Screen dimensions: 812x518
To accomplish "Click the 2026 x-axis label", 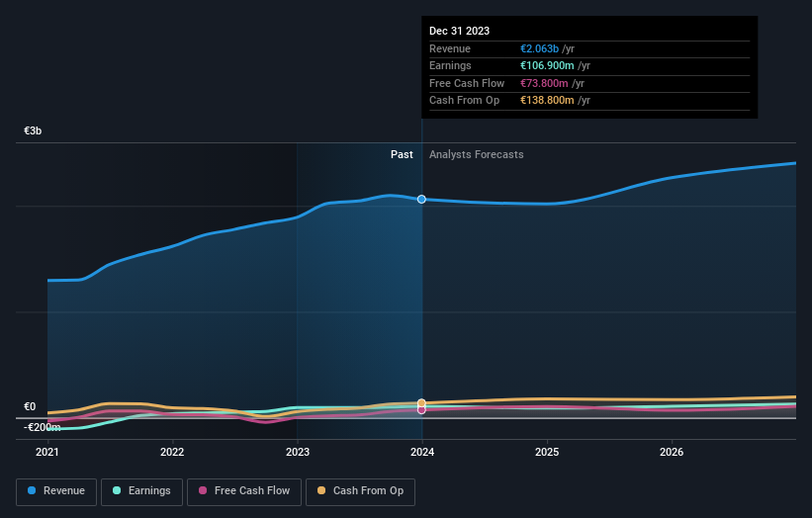I will point(672,453).
